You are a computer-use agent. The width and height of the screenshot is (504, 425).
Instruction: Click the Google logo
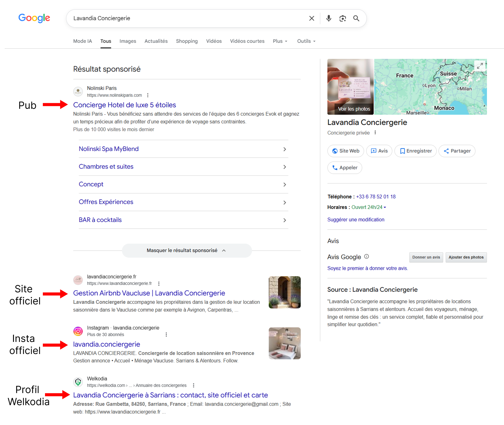pyautogui.click(x=34, y=18)
